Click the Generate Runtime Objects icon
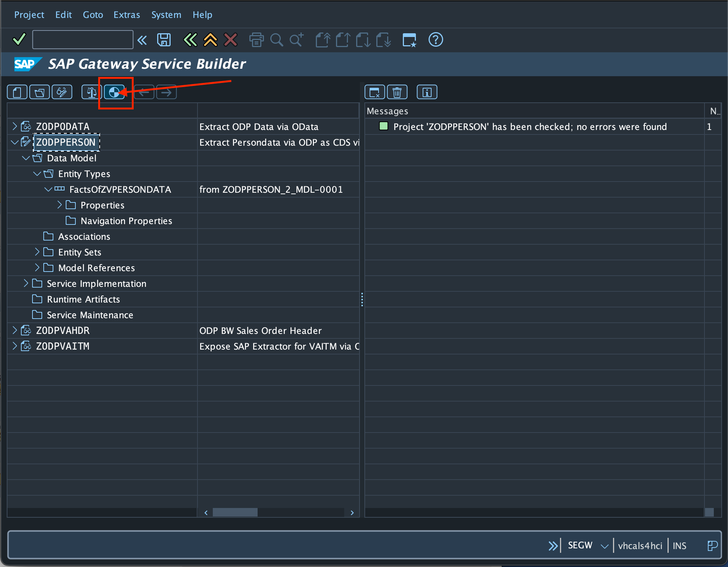The width and height of the screenshot is (728, 567). (x=114, y=92)
